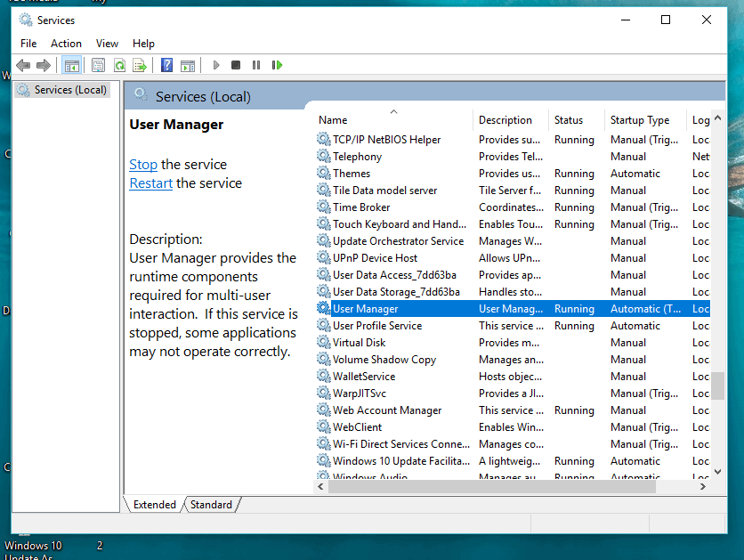Click the gear icon beside Volume Shadow Copy
Image resolution: width=744 pixels, height=560 pixels.
coord(324,358)
